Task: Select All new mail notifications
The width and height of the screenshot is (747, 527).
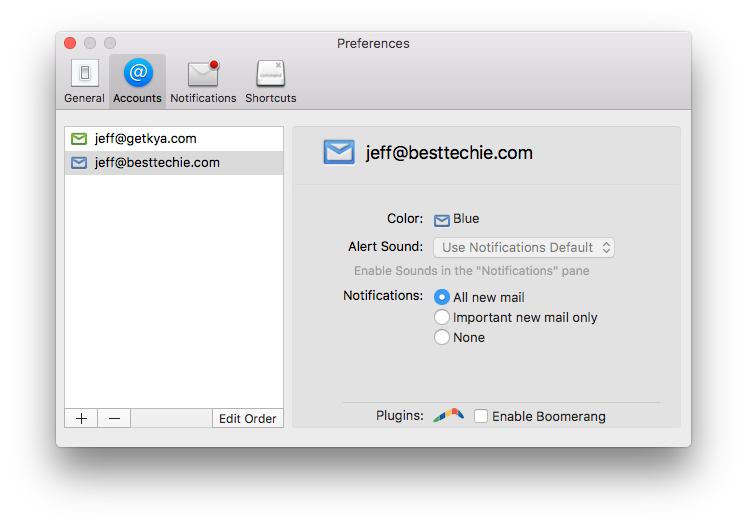Action: 442,297
